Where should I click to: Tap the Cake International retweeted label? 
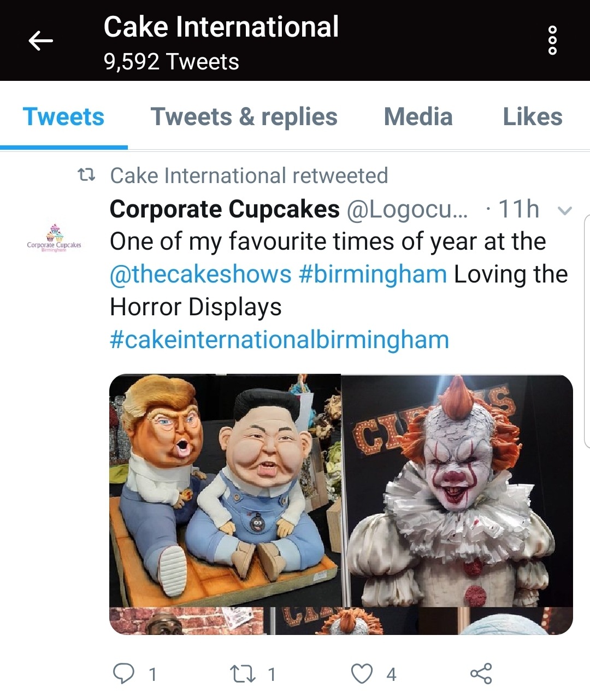pos(249,176)
